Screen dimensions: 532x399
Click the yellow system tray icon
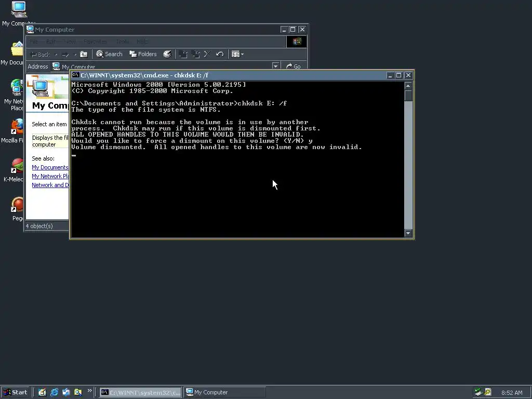(488, 392)
